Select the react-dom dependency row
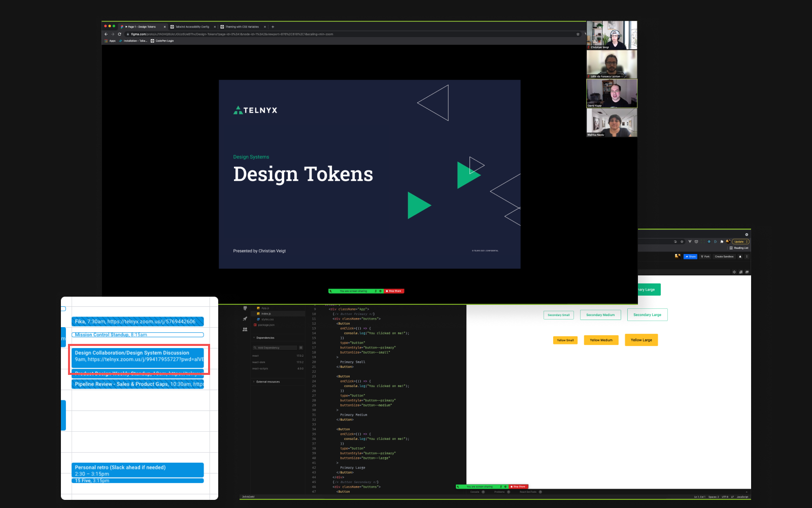 click(x=278, y=362)
